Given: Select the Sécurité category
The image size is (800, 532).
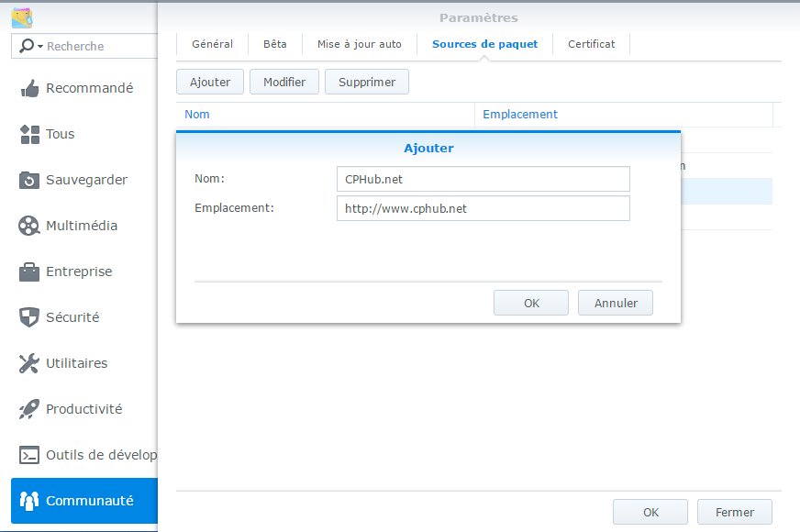Looking at the screenshot, I should pos(84,317).
